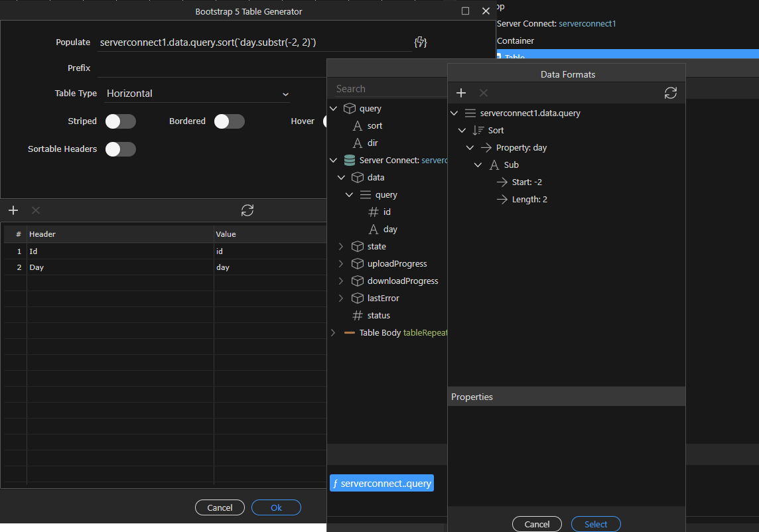Refresh the Data Formats panel

coord(670,93)
